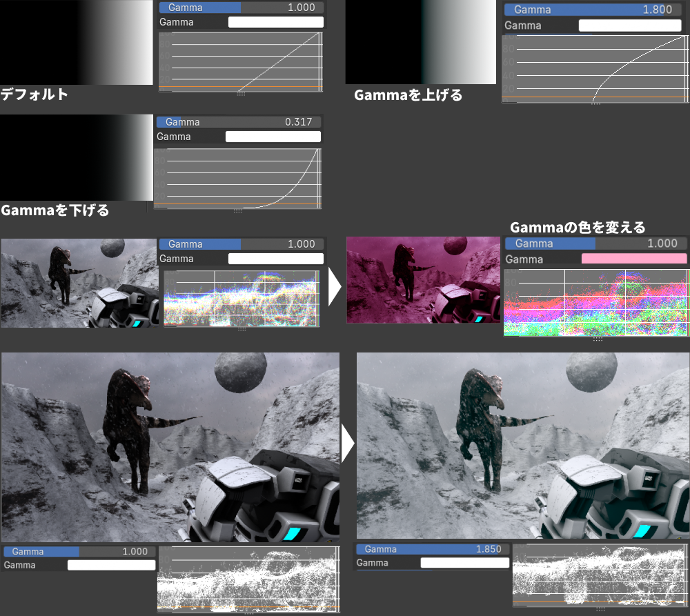690x616 pixels.
Task: Select the gradient preview labeled デフォルト
Action: [x=76, y=42]
